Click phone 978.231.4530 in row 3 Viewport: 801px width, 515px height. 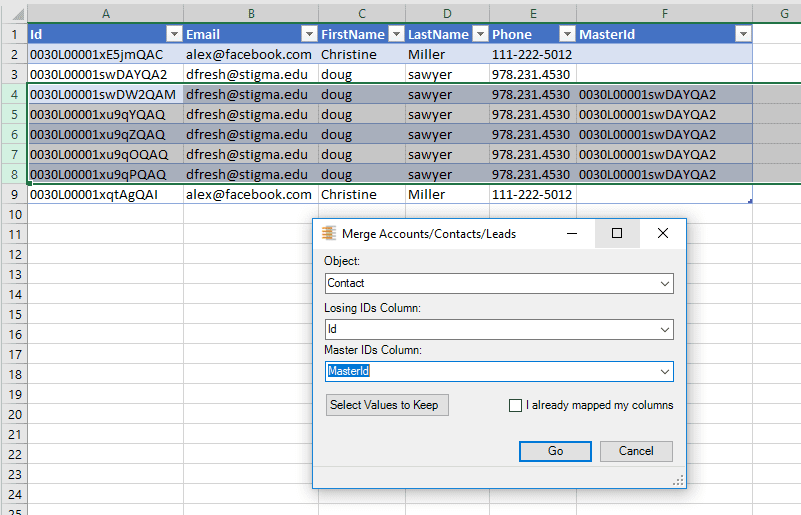click(533, 75)
